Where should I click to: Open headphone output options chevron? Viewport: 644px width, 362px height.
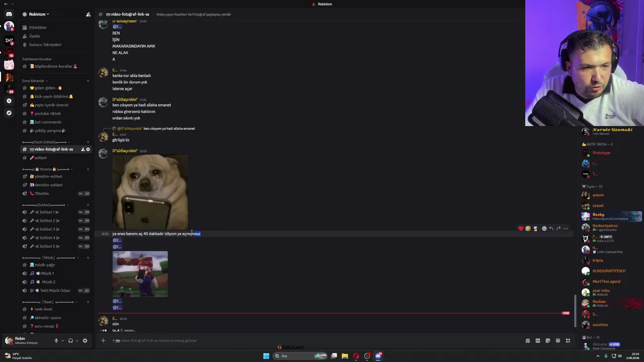(x=76, y=340)
